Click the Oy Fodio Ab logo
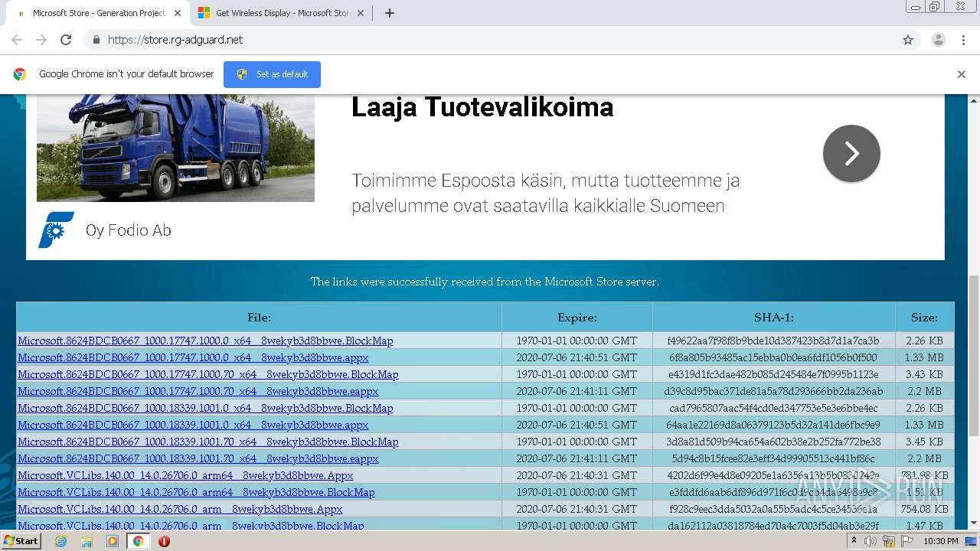Image resolution: width=980 pixels, height=551 pixels. [x=57, y=230]
